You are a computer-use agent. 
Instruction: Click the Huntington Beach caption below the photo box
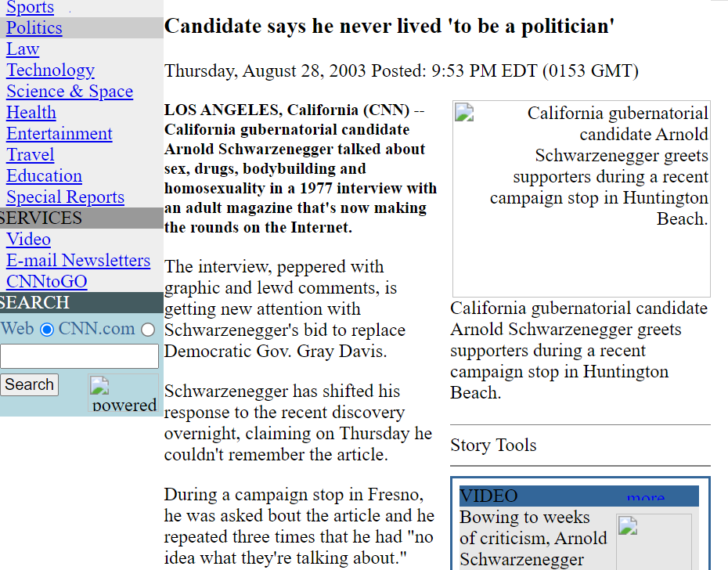tap(579, 350)
